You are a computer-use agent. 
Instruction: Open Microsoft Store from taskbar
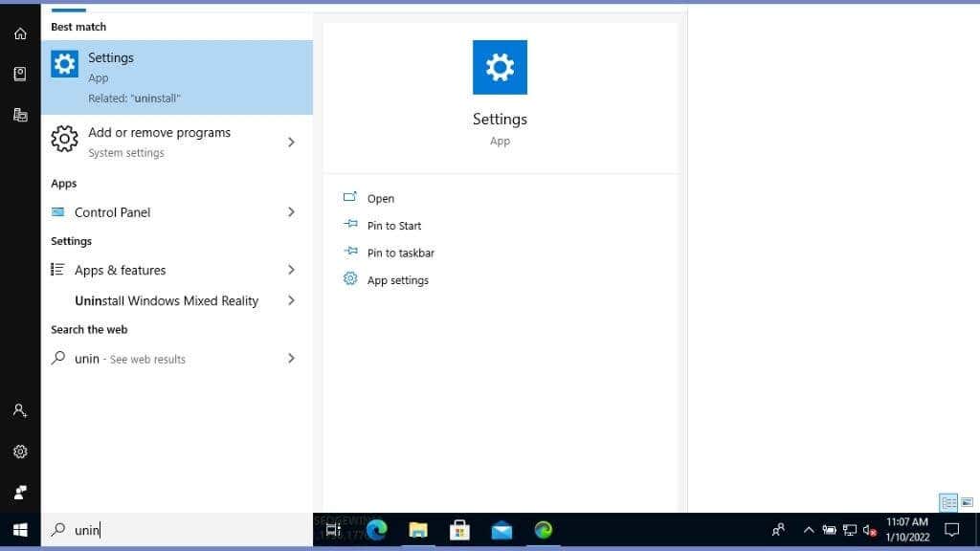coord(460,530)
